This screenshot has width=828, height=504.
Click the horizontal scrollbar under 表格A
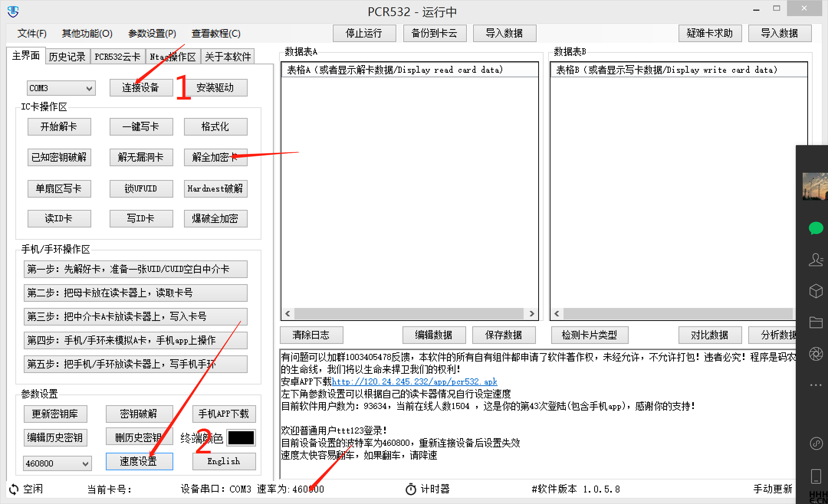pyautogui.click(x=408, y=314)
